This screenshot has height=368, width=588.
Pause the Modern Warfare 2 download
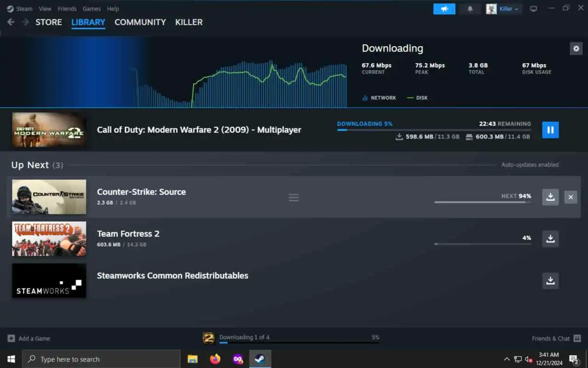click(550, 130)
